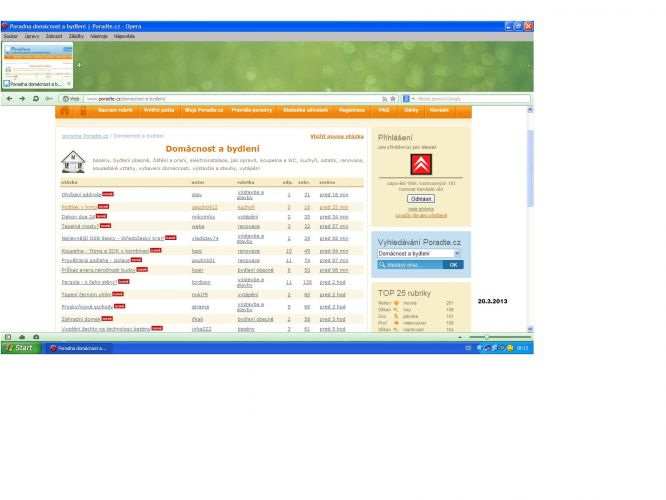Viewport: 666px width, 500px height.
Task: Click the yellow smiley icon in system tray
Action: click(510, 348)
